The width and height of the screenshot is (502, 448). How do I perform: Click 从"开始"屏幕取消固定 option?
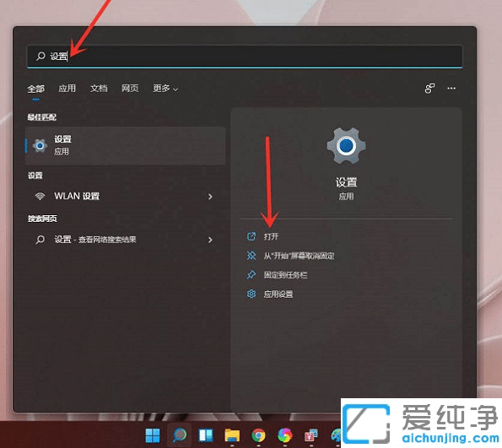[299, 256]
